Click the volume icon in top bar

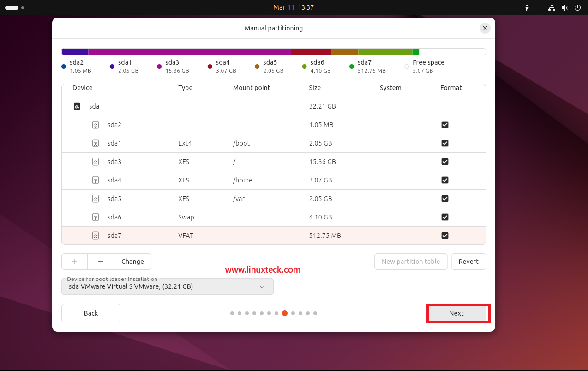tap(564, 7)
